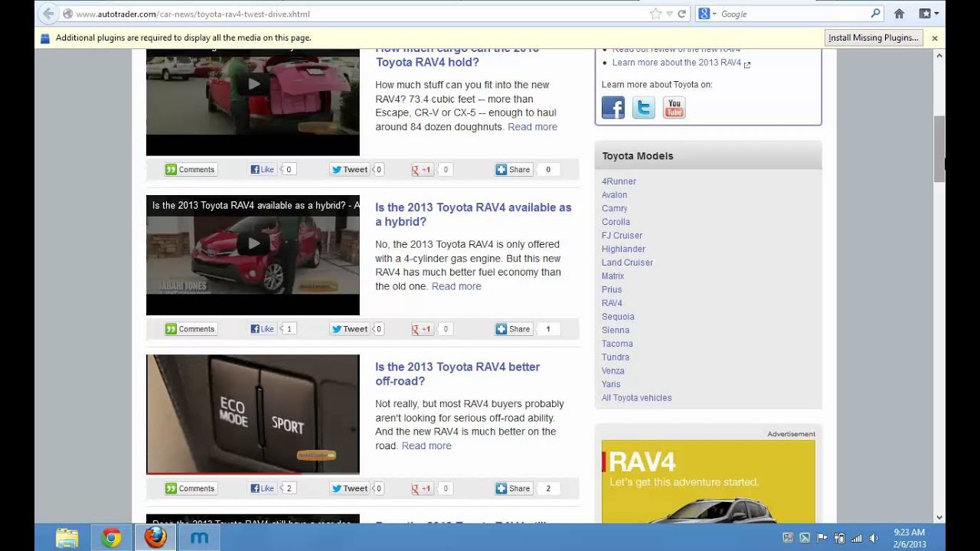Image resolution: width=980 pixels, height=551 pixels.
Task: Like the cargo article on Facebook
Action: [263, 170]
